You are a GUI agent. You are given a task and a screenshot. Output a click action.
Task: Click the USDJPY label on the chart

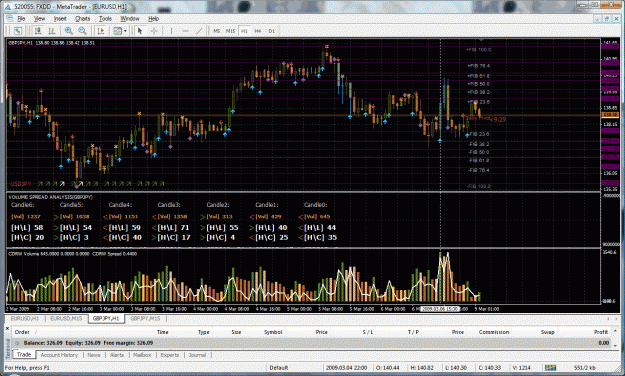click(x=21, y=184)
